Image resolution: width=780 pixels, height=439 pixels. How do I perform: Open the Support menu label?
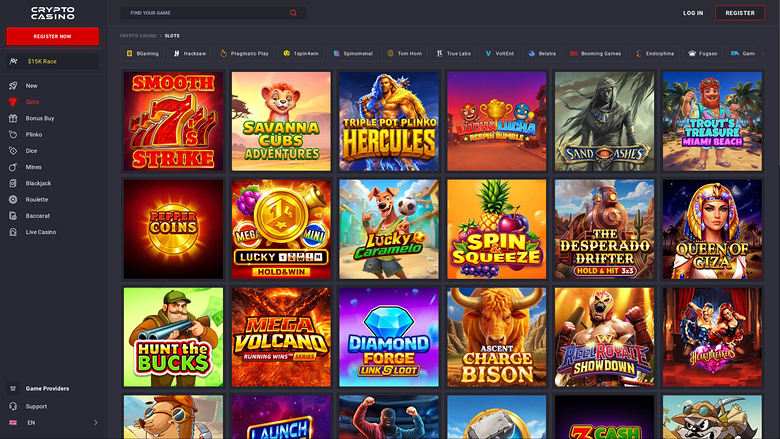coord(36,406)
